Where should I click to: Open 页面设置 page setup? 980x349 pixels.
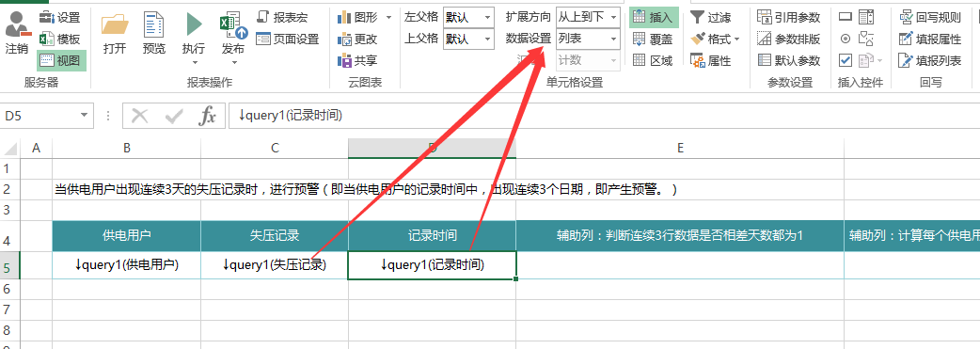point(288,39)
